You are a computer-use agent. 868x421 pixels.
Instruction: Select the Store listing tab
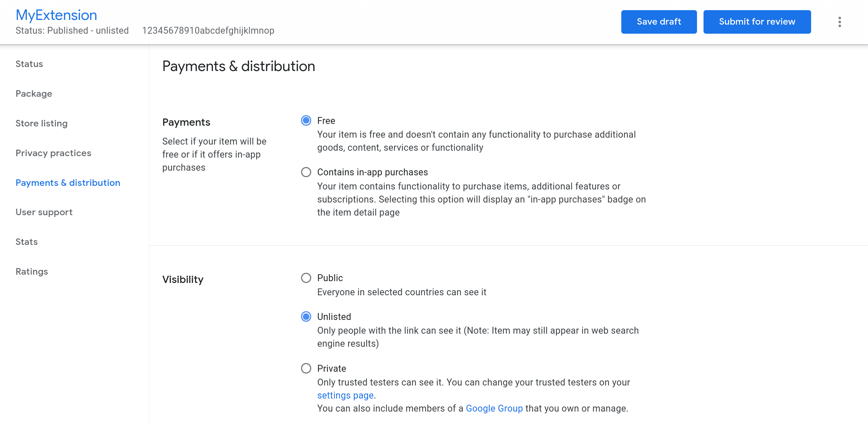click(x=42, y=123)
